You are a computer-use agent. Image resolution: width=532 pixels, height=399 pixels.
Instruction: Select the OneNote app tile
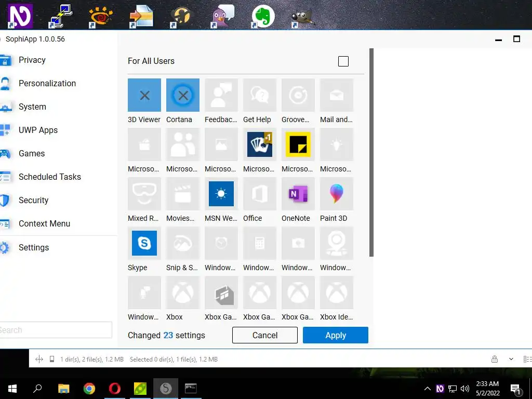click(x=298, y=194)
